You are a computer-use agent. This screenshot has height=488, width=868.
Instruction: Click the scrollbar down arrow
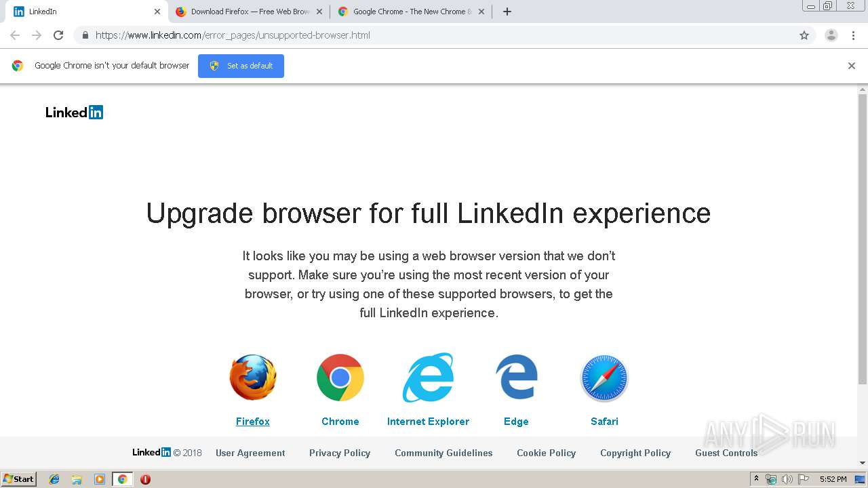[863, 464]
